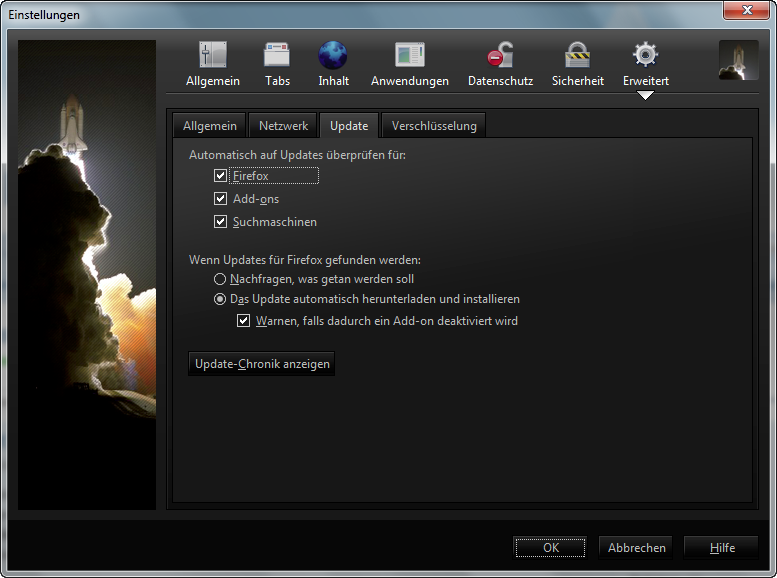Click 'Wenn Updates für Firefox gefunden werden:' label
This screenshot has width=777, height=578.
pyautogui.click(x=305, y=260)
